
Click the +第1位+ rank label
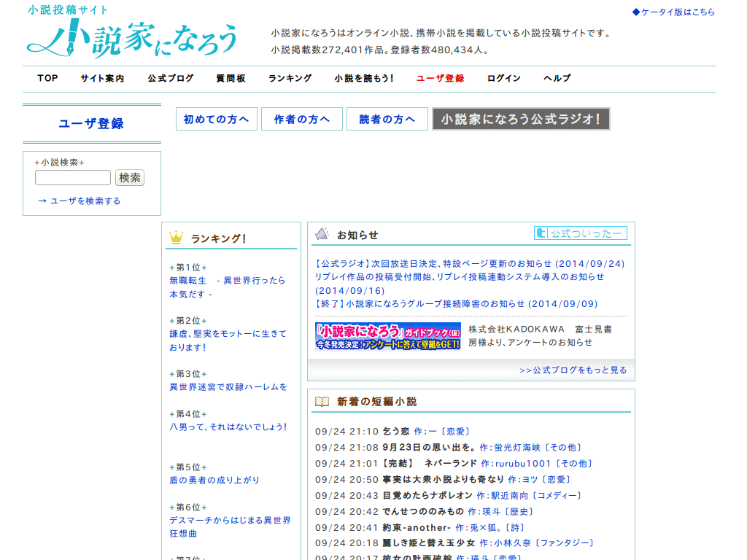click(188, 268)
